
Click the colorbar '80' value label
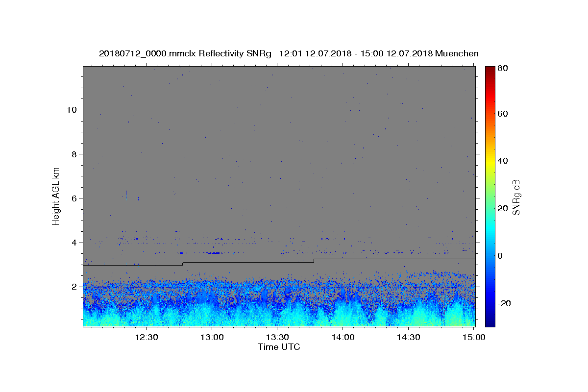[x=504, y=69]
